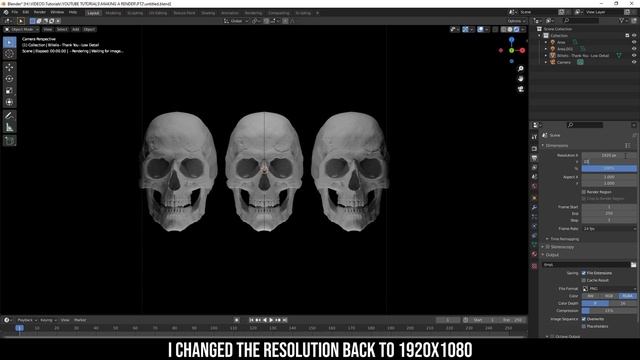This screenshot has width=640, height=360.
Task: Hide the Camera object via eye icon
Action: click(634, 62)
